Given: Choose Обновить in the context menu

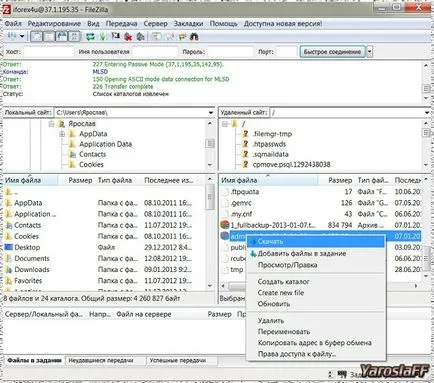Looking at the screenshot, I should (316, 304).
